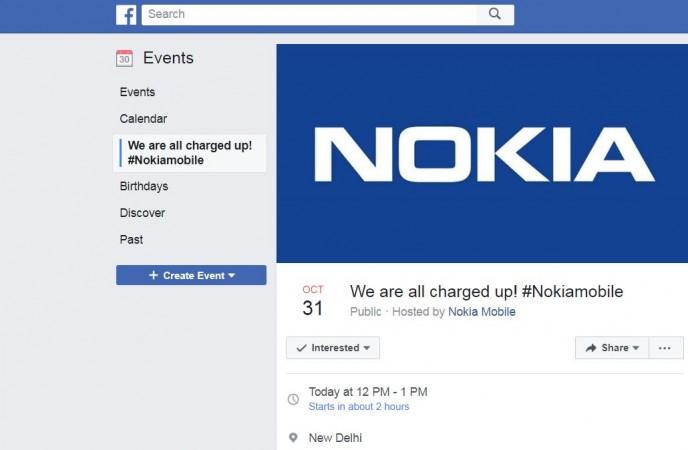The image size is (688, 450).
Task: Go to Birthdays in the sidebar
Action: pos(144,186)
